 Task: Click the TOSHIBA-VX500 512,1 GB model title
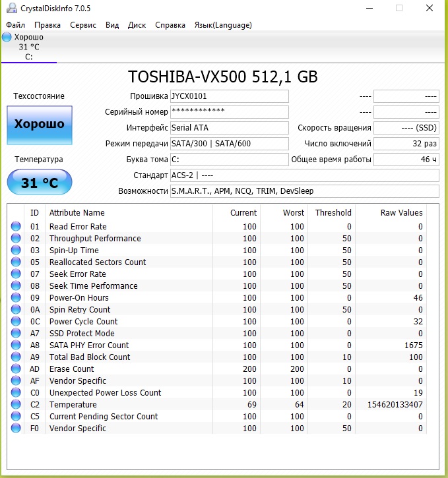[222, 76]
